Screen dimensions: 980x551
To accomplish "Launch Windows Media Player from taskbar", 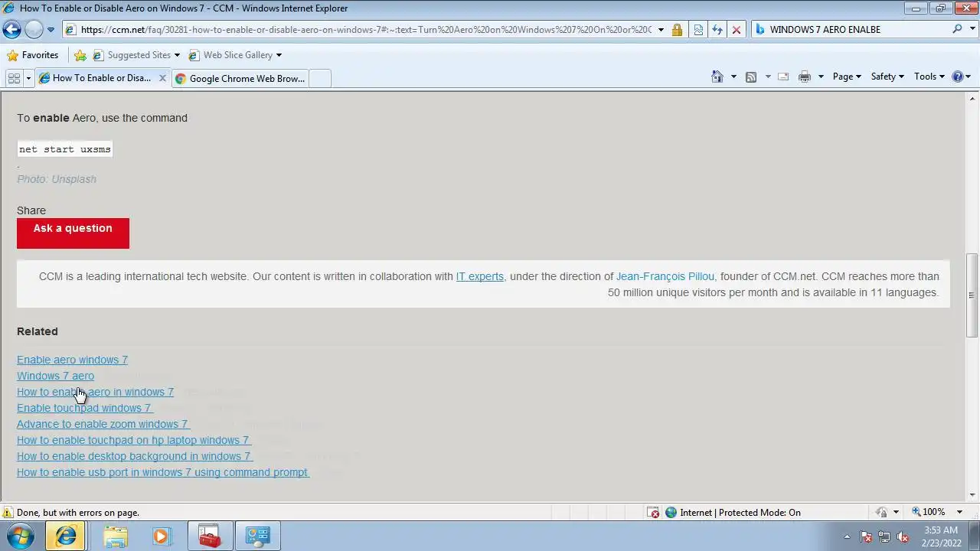I will (162, 536).
